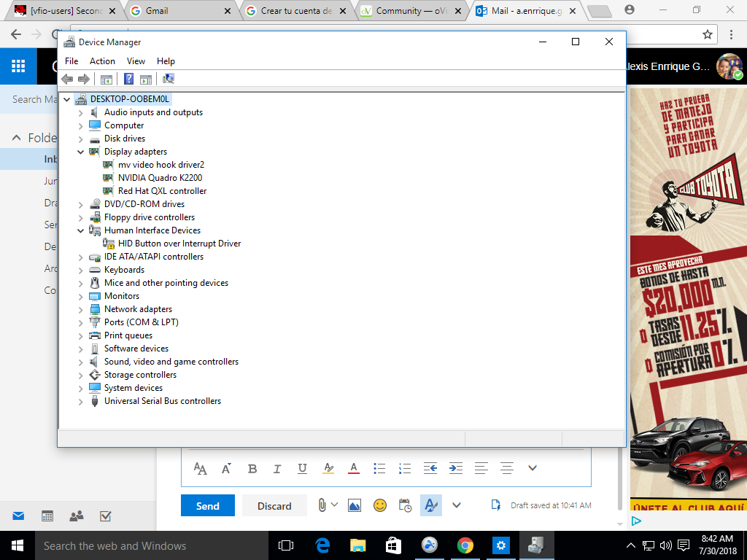Click the Send button
This screenshot has width=747, height=560.
(x=208, y=505)
